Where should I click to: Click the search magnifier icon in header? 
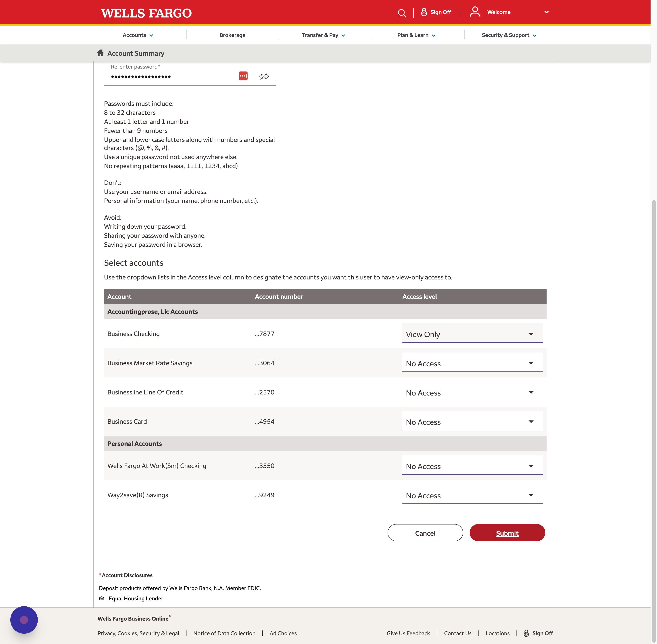pos(402,13)
